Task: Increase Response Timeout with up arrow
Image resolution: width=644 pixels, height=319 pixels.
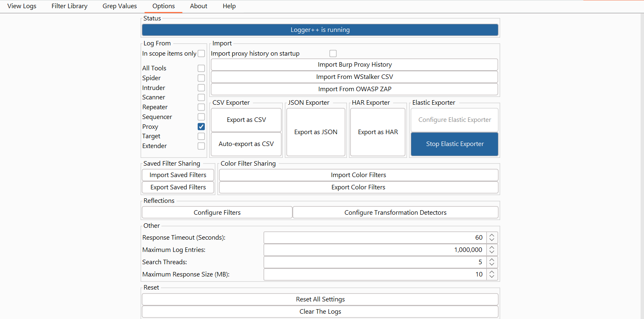Action: tap(492, 235)
